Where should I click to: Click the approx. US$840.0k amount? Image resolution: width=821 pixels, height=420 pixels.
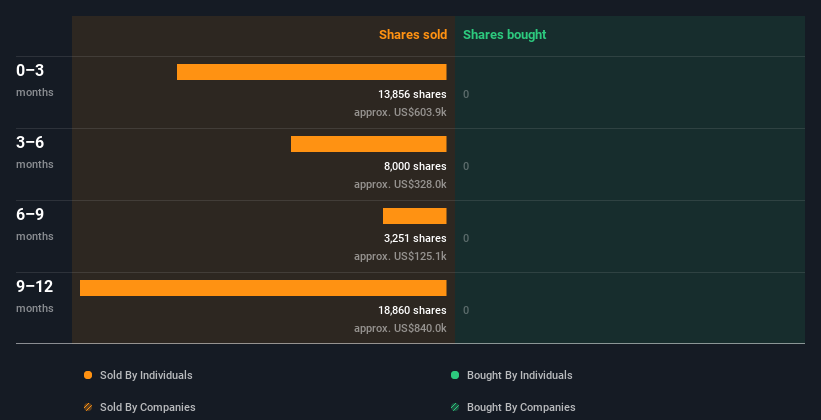pyautogui.click(x=400, y=328)
